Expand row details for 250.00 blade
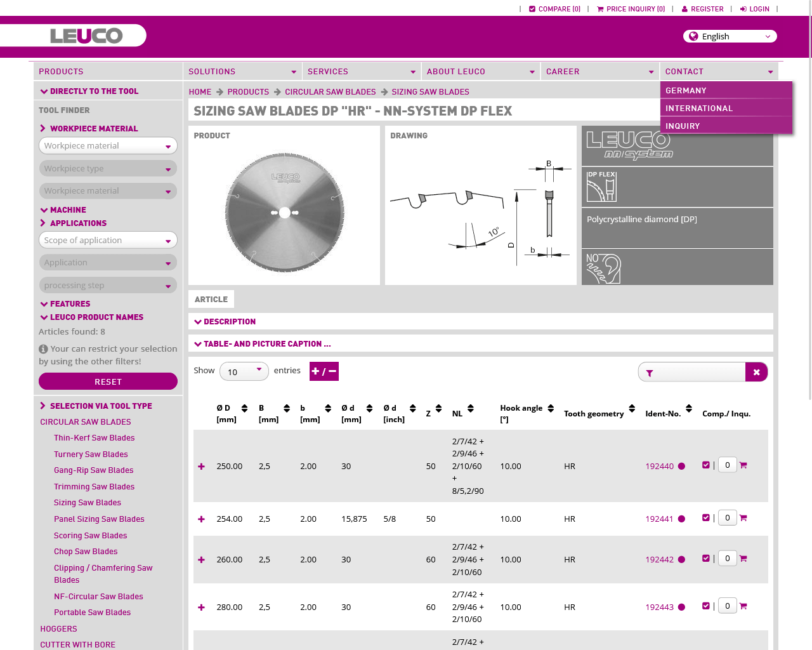The height and width of the screenshot is (650, 812). click(x=201, y=467)
